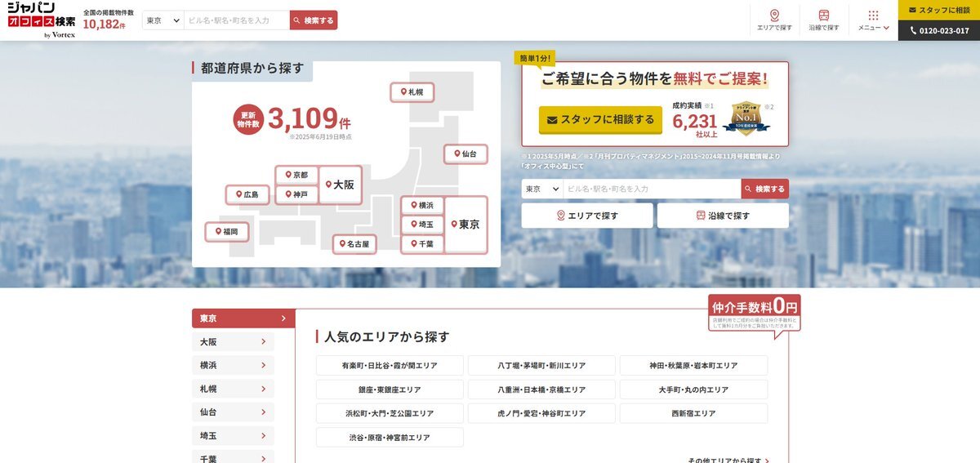Image resolution: width=980 pixels, height=463 pixels.
Task: Click the No.1 award medal badge
Action: point(747,121)
